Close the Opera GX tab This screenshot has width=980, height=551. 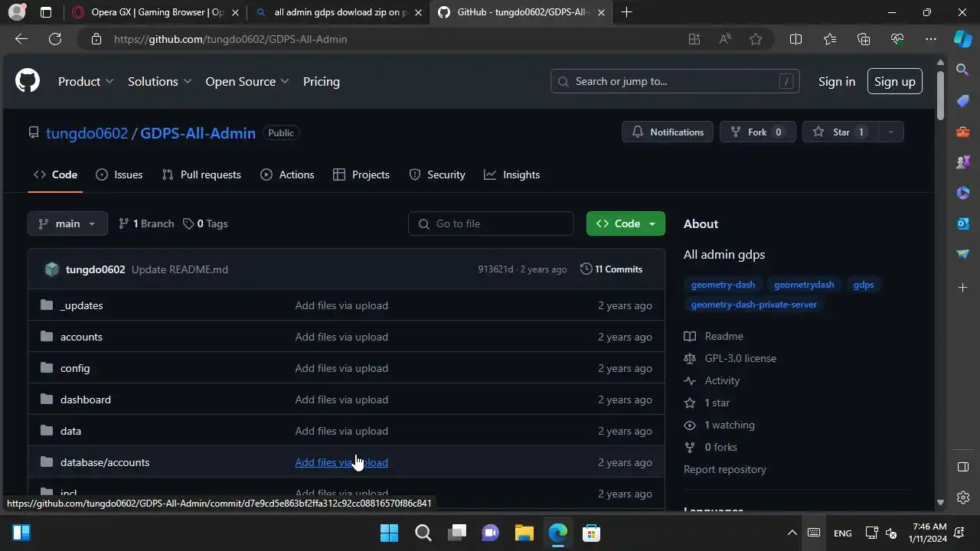pos(235,12)
